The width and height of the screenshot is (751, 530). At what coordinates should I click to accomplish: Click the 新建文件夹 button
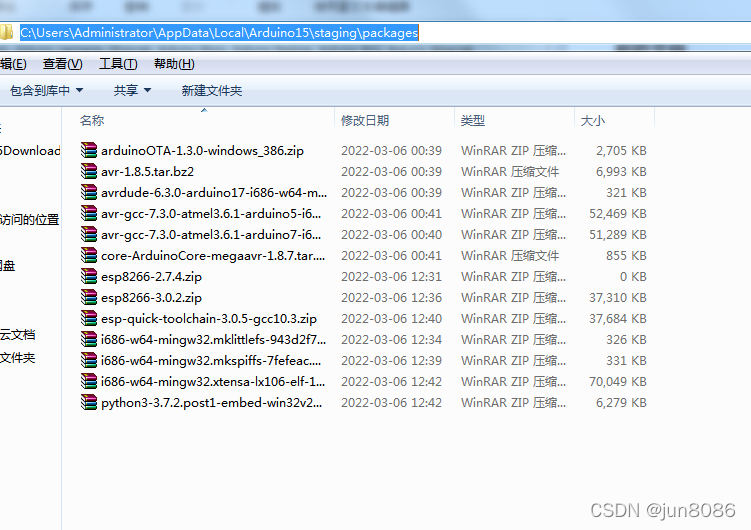tap(212, 90)
